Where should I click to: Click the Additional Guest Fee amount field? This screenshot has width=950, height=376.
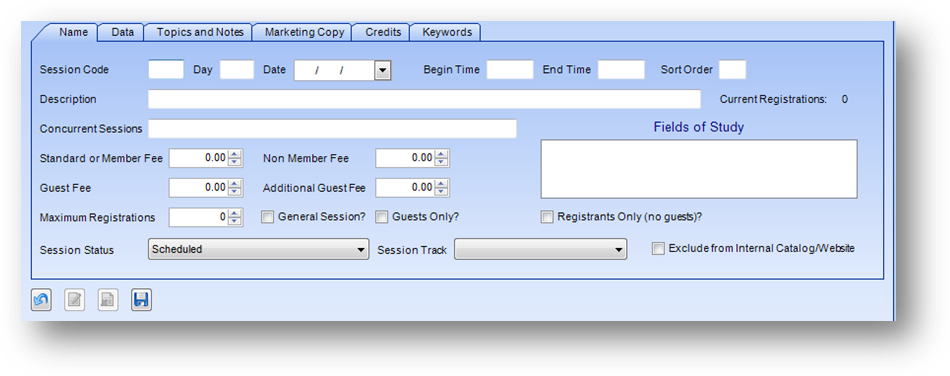click(405, 188)
